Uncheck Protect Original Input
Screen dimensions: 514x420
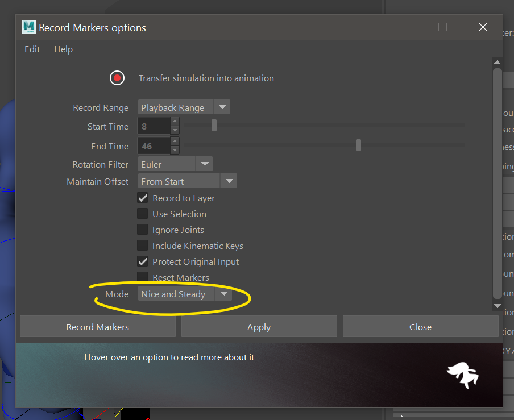142,262
